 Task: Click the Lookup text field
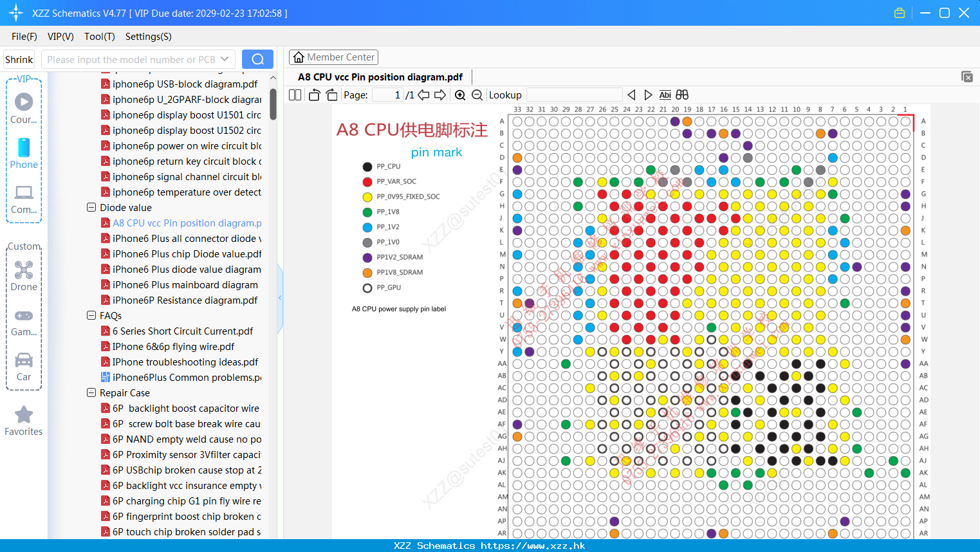tap(575, 95)
